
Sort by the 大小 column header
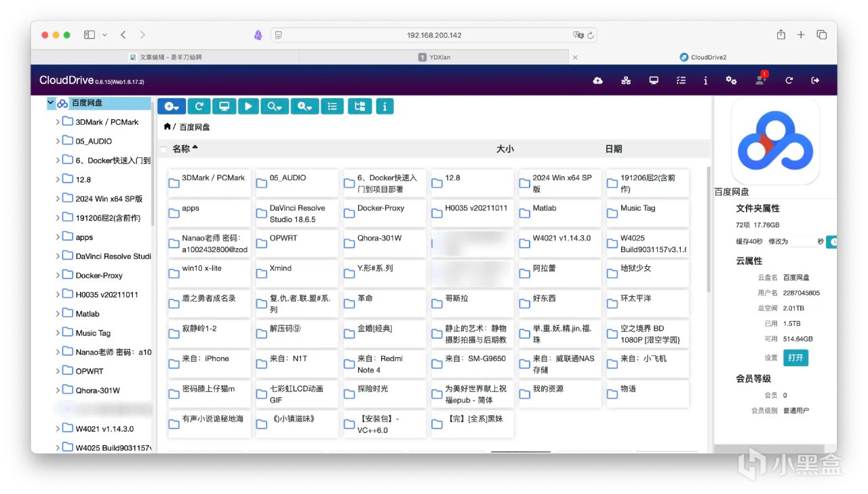[x=505, y=149]
